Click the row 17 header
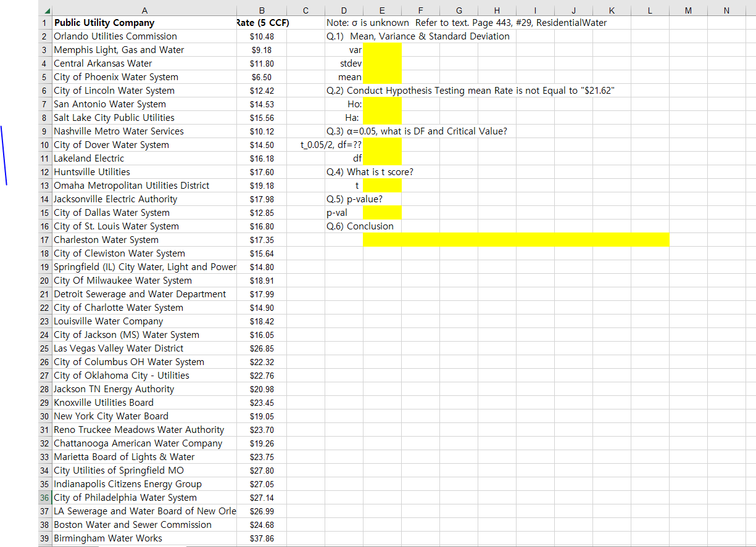This screenshot has height=547, width=756. click(44, 239)
